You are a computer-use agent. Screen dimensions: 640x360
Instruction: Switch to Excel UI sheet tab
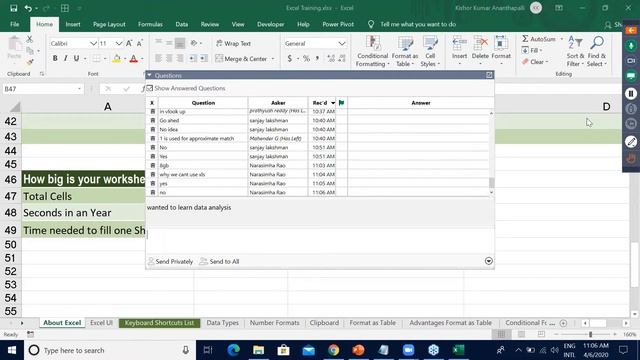click(101, 323)
